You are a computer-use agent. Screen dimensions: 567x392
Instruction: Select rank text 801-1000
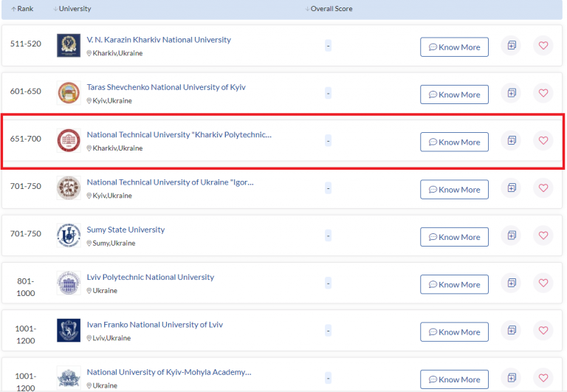pyautogui.click(x=26, y=287)
